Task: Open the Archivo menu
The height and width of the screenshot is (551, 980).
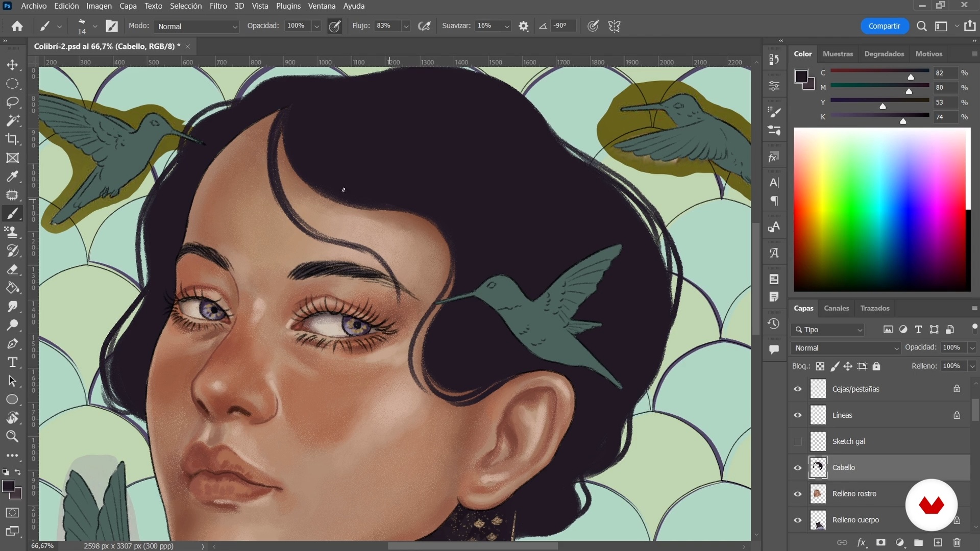Action: (34, 6)
